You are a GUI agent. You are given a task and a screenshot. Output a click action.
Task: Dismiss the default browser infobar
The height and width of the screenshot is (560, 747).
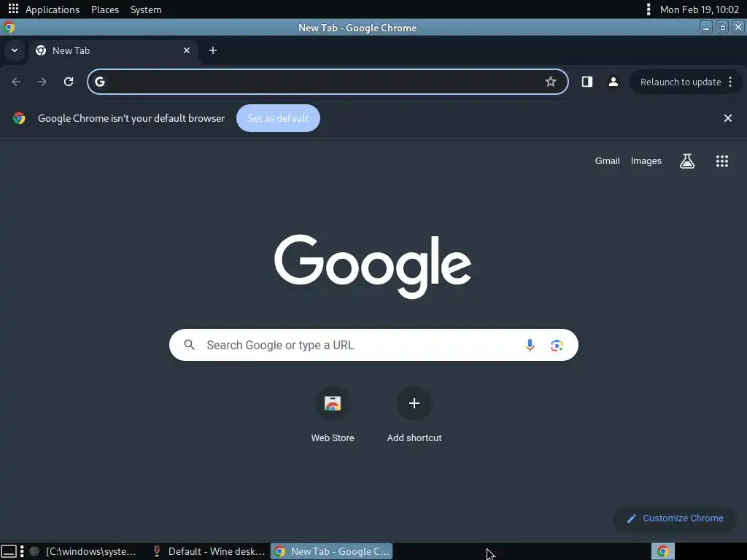point(728,118)
